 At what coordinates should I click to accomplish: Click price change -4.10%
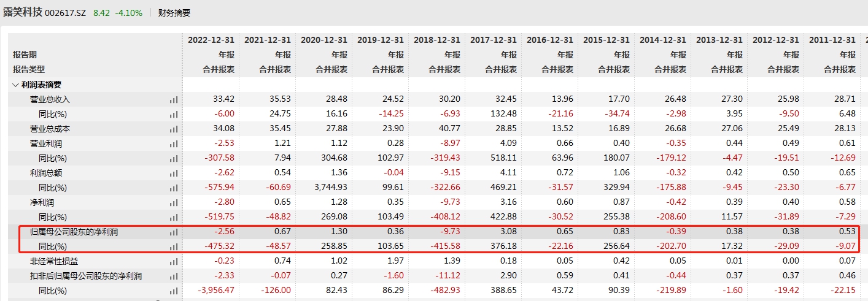[x=129, y=12]
